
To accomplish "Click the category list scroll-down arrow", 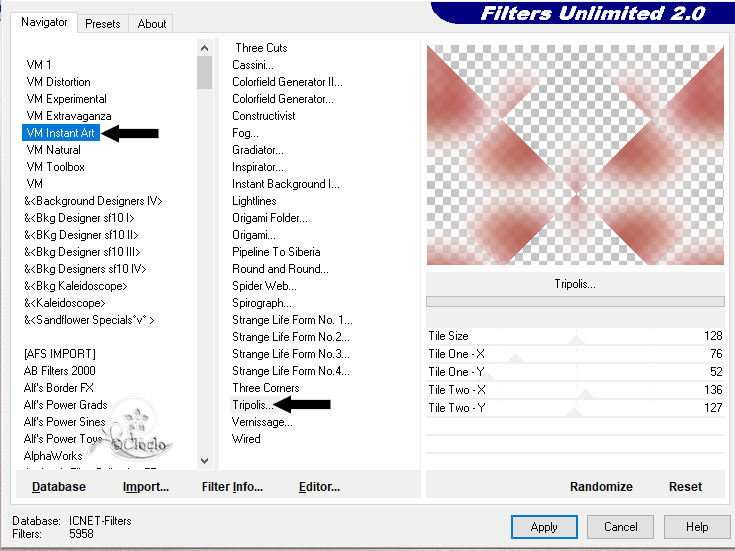I will pyautogui.click(x=204, y=460).
